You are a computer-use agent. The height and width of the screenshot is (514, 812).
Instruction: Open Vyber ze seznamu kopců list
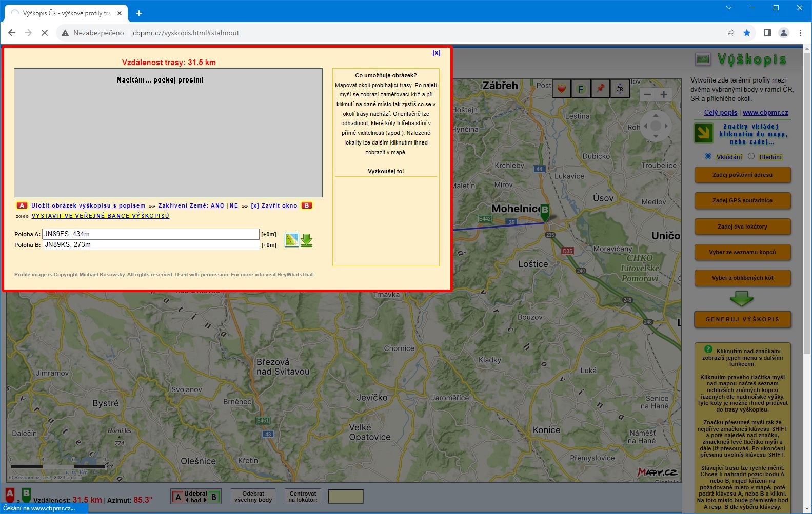coord(742,252)
